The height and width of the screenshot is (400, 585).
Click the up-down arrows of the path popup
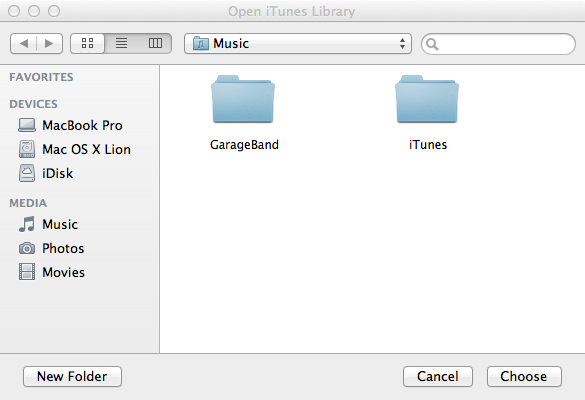(402, 43)
